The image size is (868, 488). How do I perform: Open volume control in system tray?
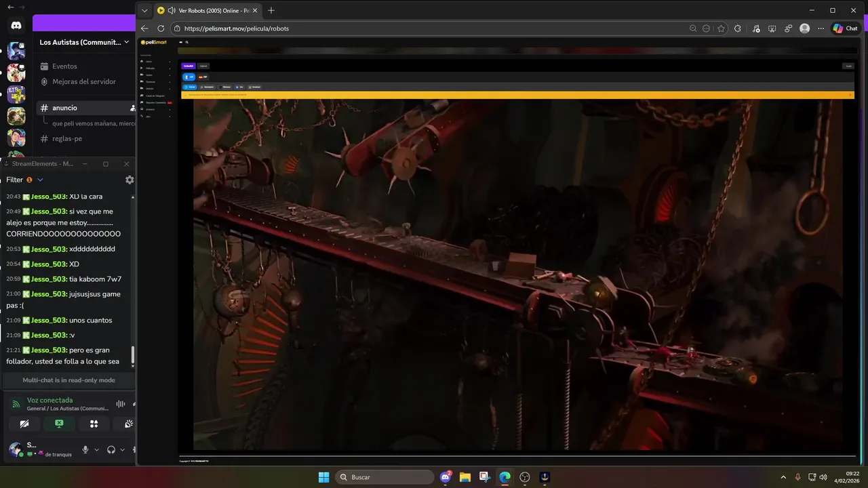coord(823,477)
